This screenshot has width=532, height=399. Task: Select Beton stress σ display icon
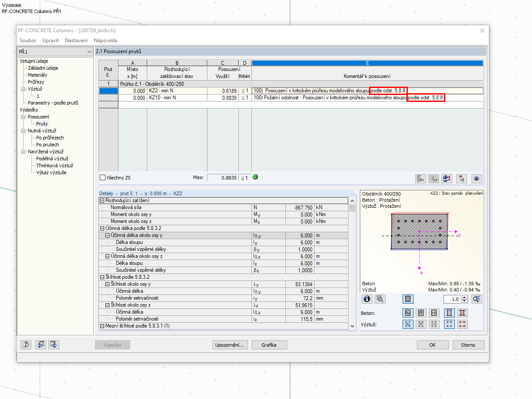click(421, 313)
